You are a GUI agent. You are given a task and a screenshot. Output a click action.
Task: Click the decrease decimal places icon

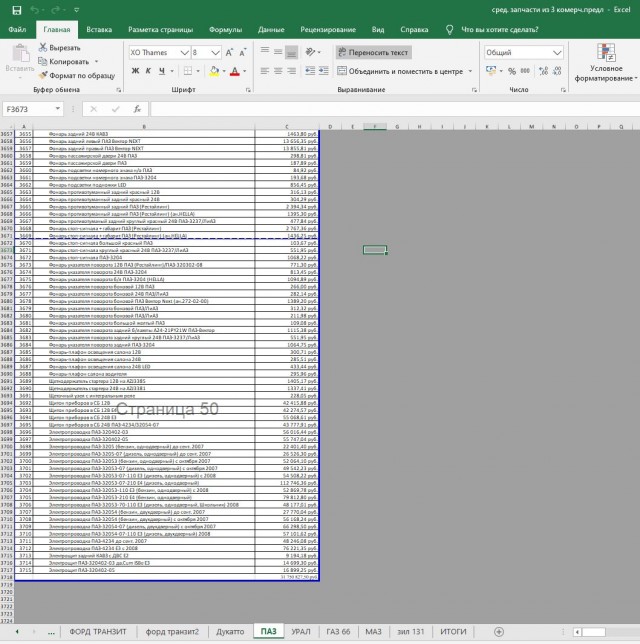tap(557, 71)
